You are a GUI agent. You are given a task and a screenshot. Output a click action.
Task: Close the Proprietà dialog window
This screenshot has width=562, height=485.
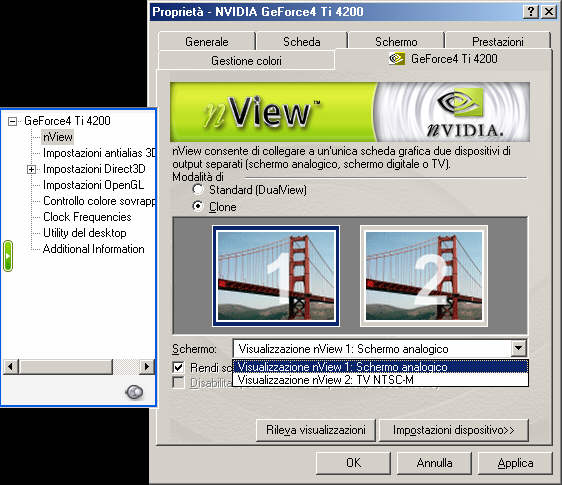click(x=549, y=12)
